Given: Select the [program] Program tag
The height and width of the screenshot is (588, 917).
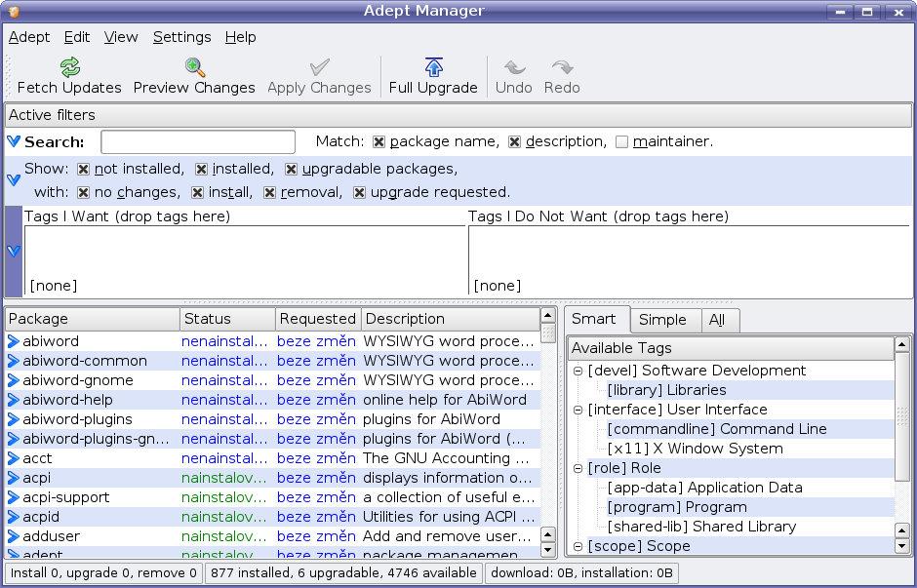Looking at the screenshot, I should pyautogui.click(x=677, y=507).
